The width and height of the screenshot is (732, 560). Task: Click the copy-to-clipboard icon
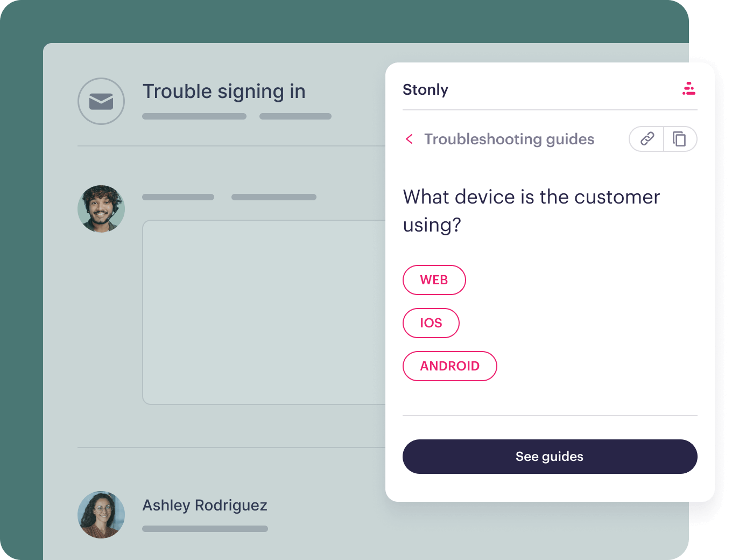[680, 139]
